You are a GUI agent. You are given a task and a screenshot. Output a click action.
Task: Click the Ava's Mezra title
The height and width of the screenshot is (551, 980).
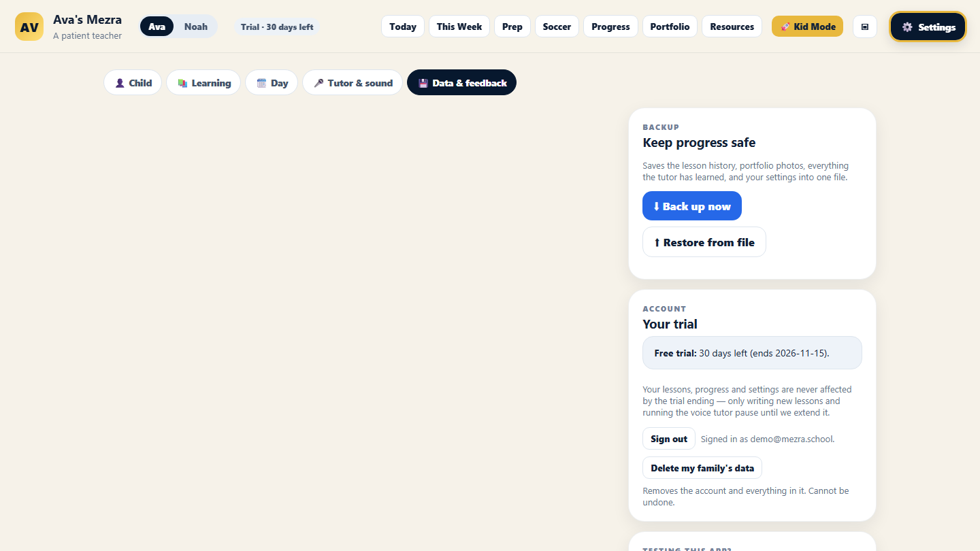click(87, 20)
